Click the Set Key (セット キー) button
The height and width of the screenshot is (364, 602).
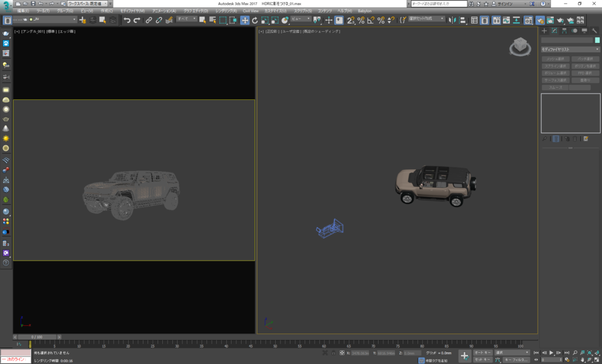[x=483, y=359]
